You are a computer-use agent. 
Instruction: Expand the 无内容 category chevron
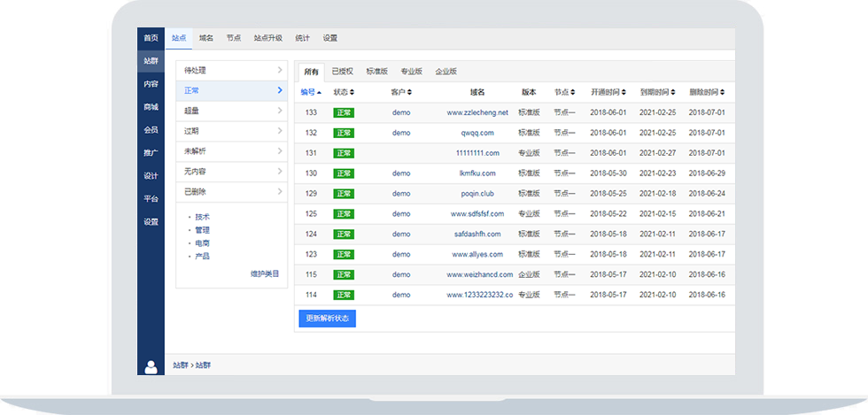(280, 172)
